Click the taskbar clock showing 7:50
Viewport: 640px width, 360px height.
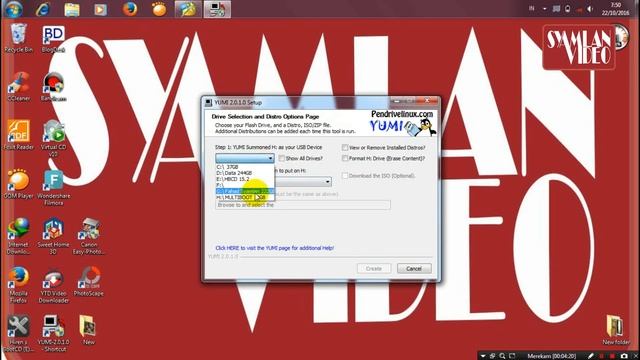[x=616, y=9]
